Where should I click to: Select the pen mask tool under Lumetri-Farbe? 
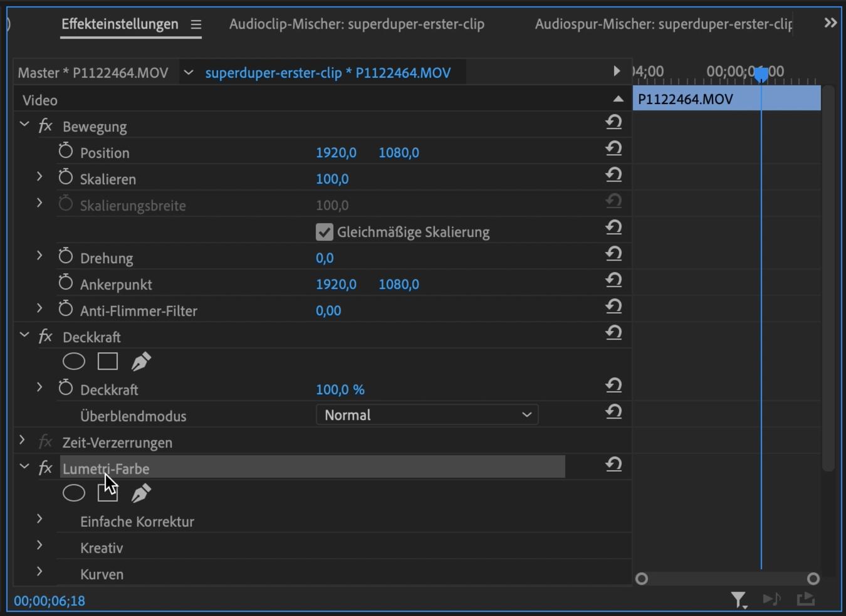pos(141,493)
